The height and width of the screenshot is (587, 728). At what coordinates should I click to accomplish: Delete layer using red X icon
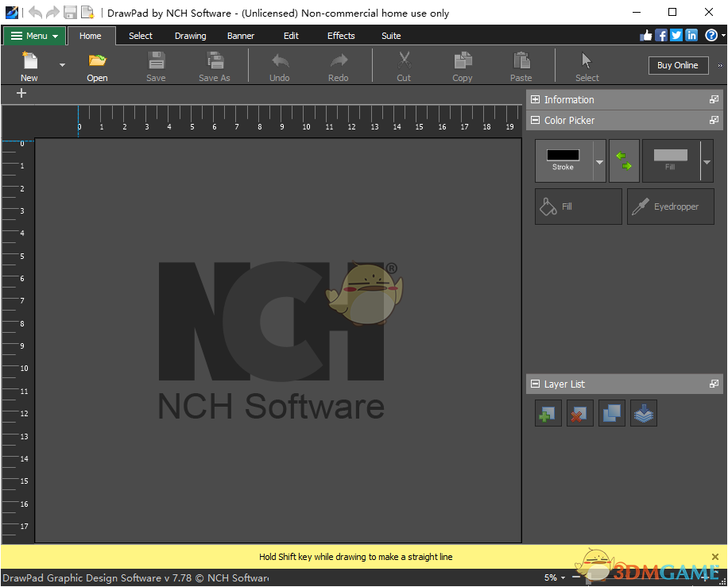tap(580, 414)
